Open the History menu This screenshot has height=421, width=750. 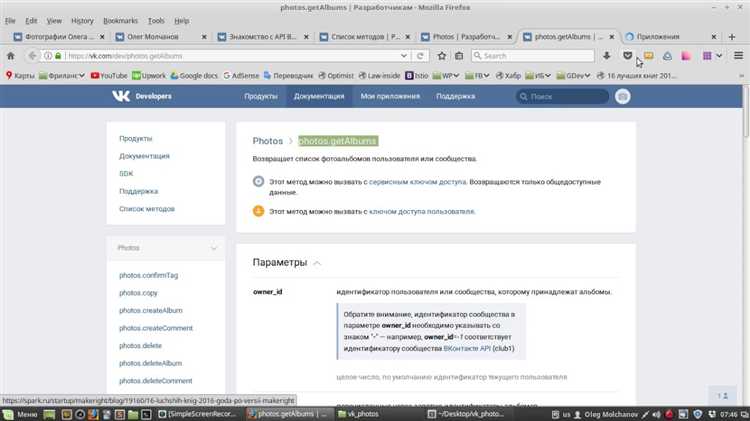(x=82, y=21)
